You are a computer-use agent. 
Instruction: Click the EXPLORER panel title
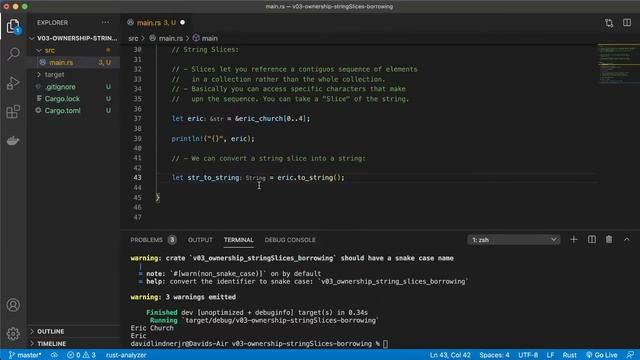[53, 23]
